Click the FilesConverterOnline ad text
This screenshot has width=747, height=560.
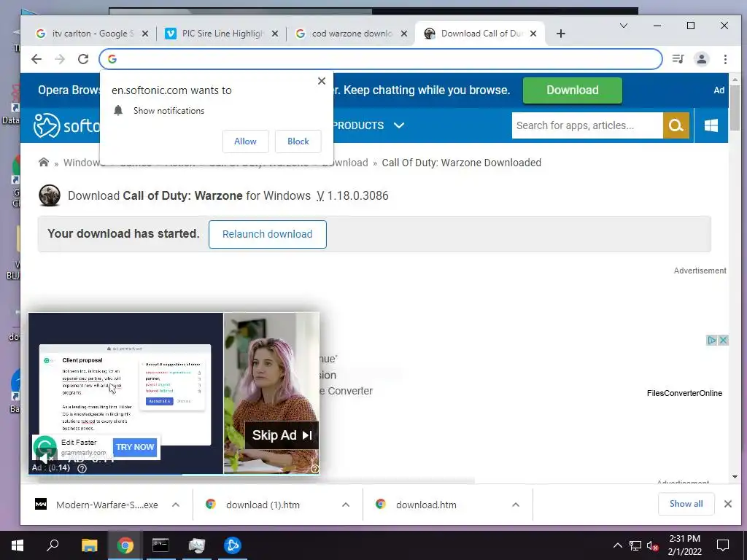[684, 393]
